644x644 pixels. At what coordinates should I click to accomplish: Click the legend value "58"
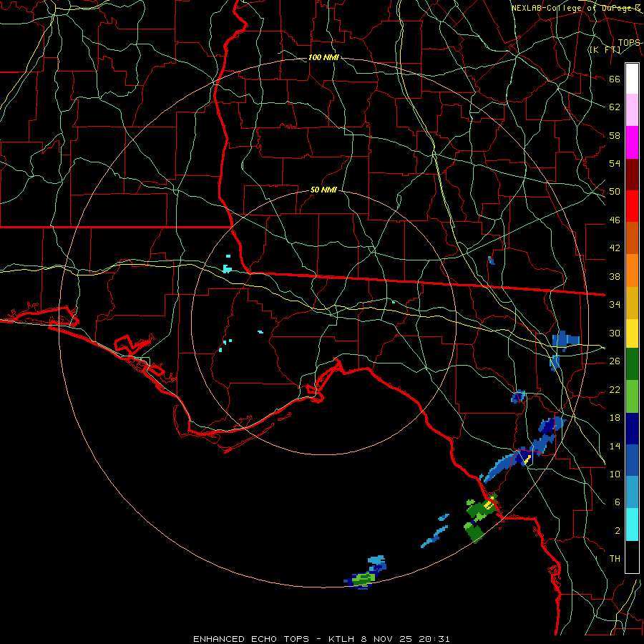(615, 135)
